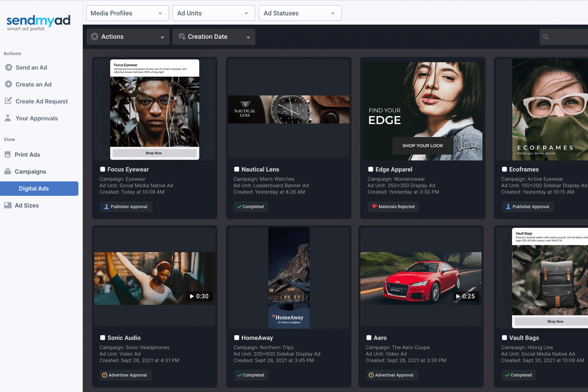Check the Ecoframes ad checkbox
Viewport: 588px width, 392px height.
tap(504, 169)
